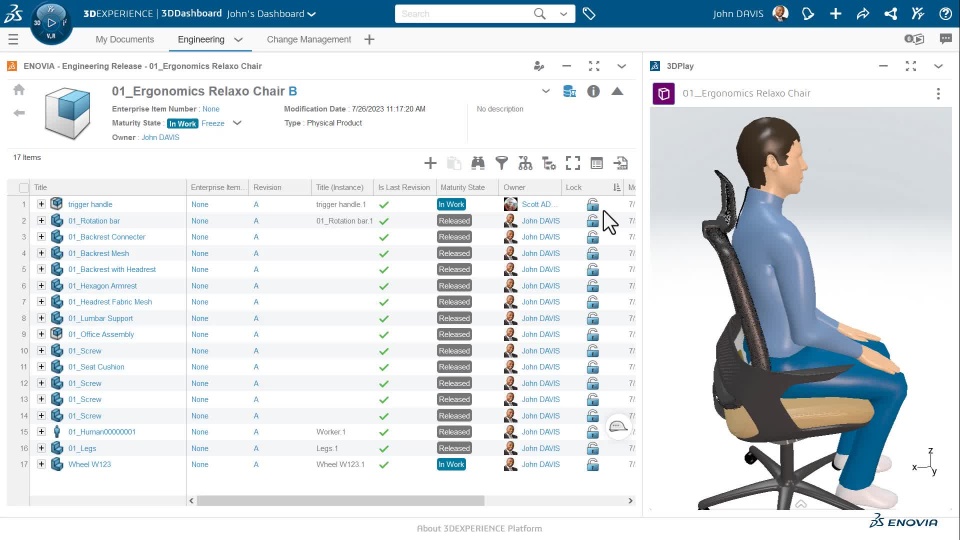960x540 pixels.
Task: Toggle the view switch icon near chat
Action: (x=914, y=39)
